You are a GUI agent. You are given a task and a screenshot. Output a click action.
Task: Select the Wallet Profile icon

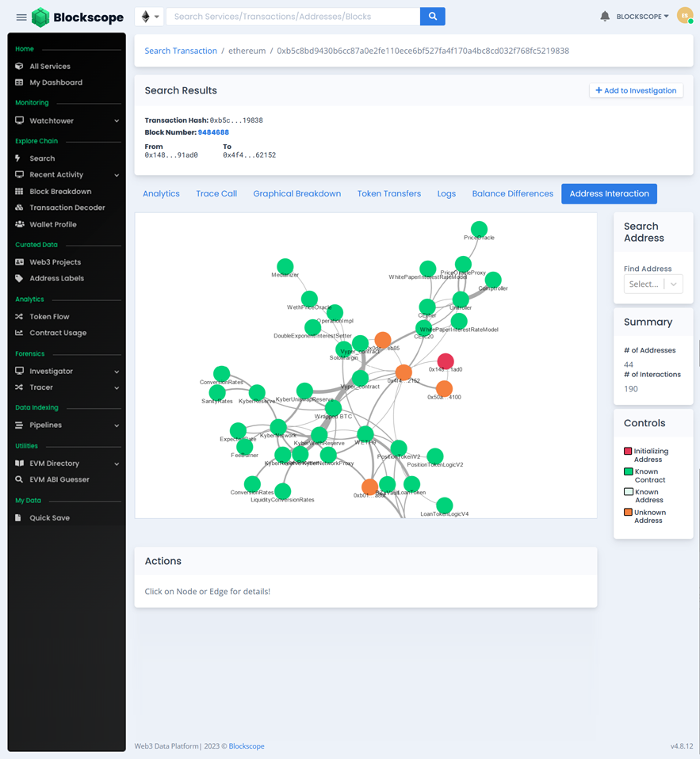click(x=19, y=224)
